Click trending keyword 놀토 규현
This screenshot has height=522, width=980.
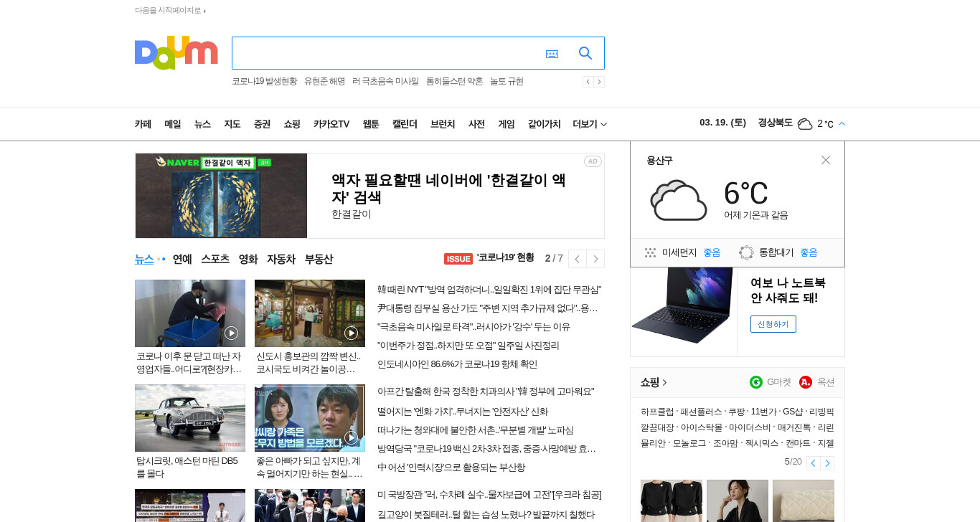pos(507,82)
